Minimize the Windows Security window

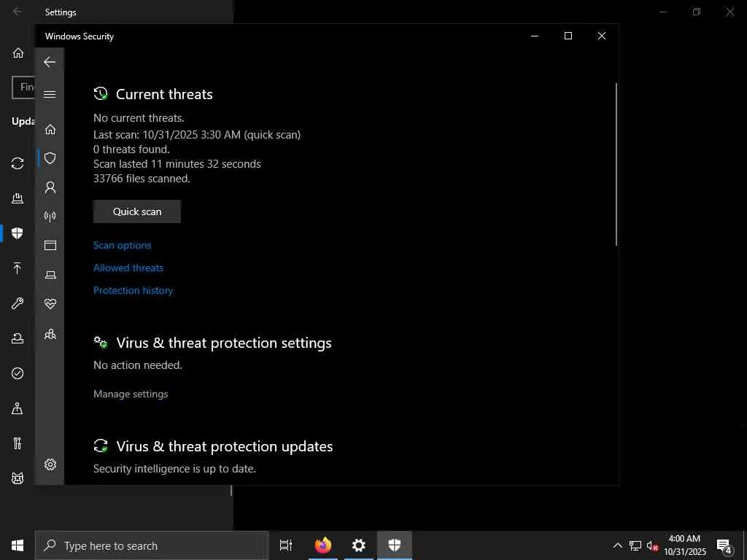[x=535, y=36]
